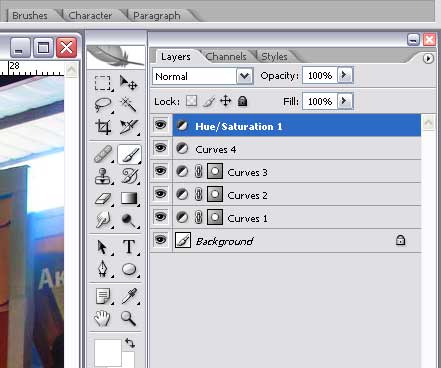Click the Background layer lock icon
The height and width of the screenshot is (368, 441).
tap(400, 240)
